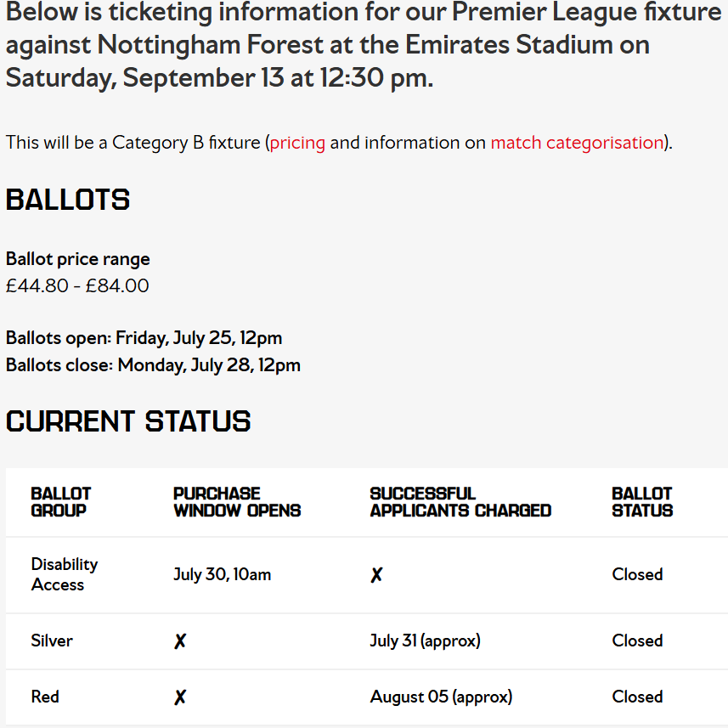Click the X mark in Disability Access row
This screenshot has height=728, width=728.
click(376, 575)
